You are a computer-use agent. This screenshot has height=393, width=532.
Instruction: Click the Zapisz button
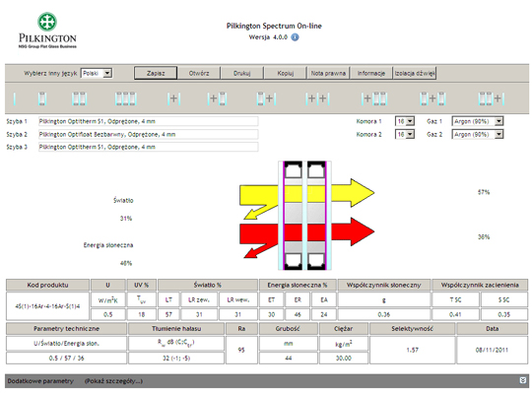click(x=156, y=73)
